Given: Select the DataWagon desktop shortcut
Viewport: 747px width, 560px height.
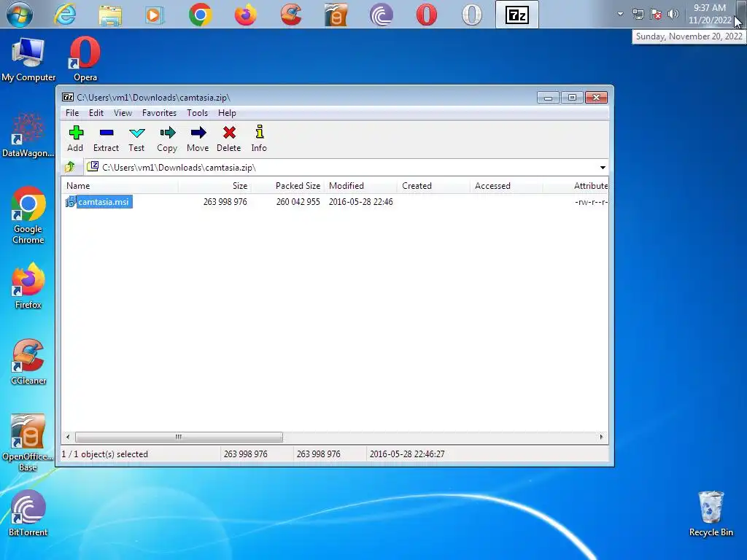Looking at the screenshot, I should (x=28, y=135).
